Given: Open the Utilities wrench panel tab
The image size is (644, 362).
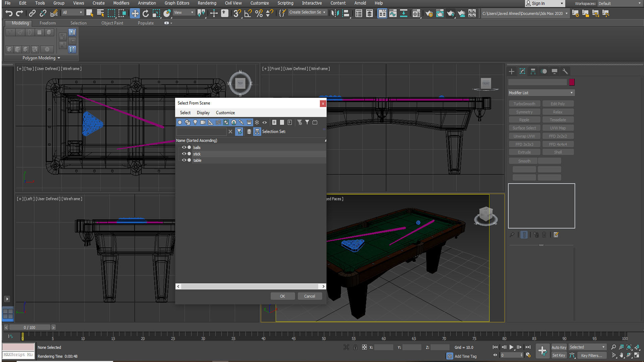Looking at the screenshot, I should tap(565, 71).
